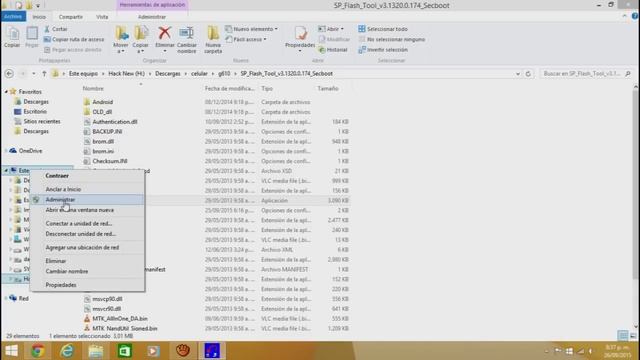Select Contraer in the context menu
This screenshot has height=360, width=640.
click(x=87, y=176)
